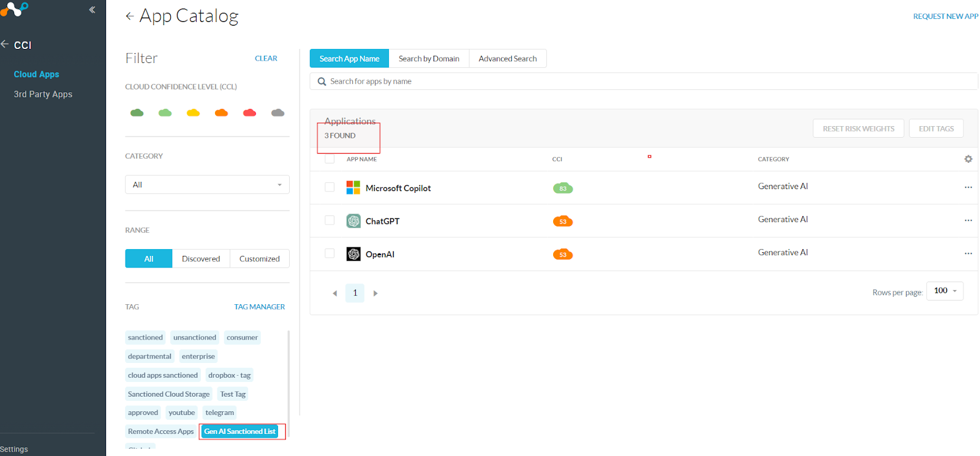980x456 pixels.
Task: Switch to Advanced Search tab
Action: (x=508, y=59)
